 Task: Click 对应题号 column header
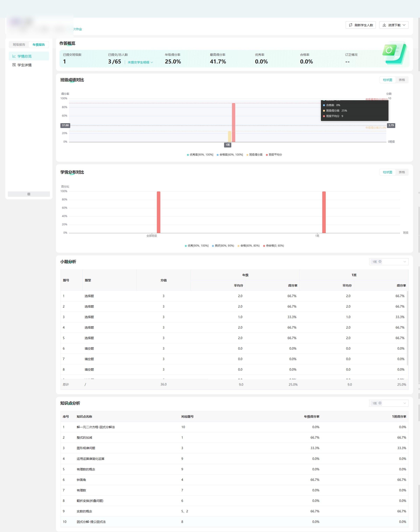pyautogui.click(x=187, y=416)
